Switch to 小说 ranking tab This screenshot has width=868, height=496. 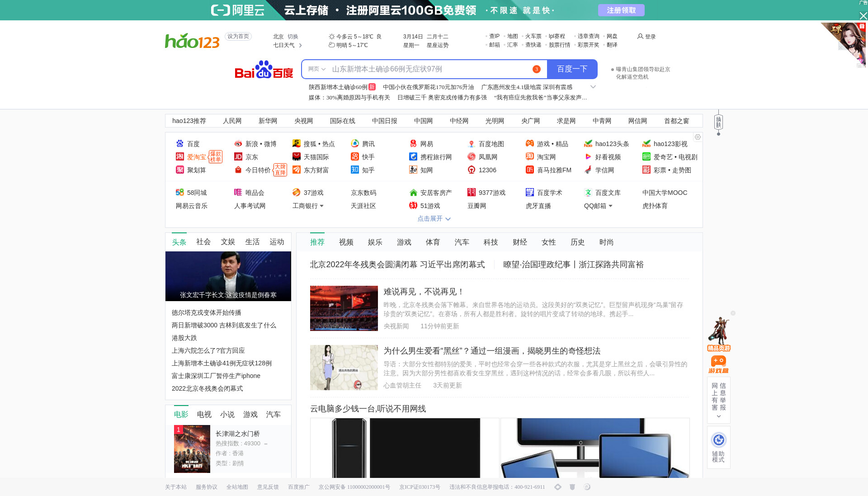pyautogui.click(x=227, y=415)
